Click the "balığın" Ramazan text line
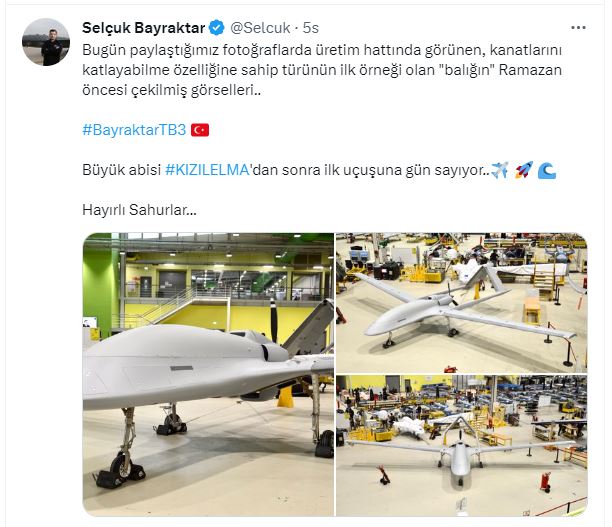Screen dimensions: 612x527 (x=322, y=70)
